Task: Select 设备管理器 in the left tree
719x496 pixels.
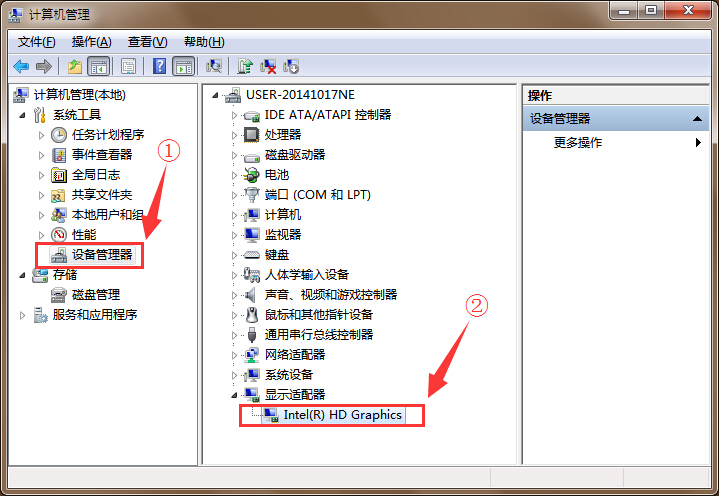Action: 102,255
